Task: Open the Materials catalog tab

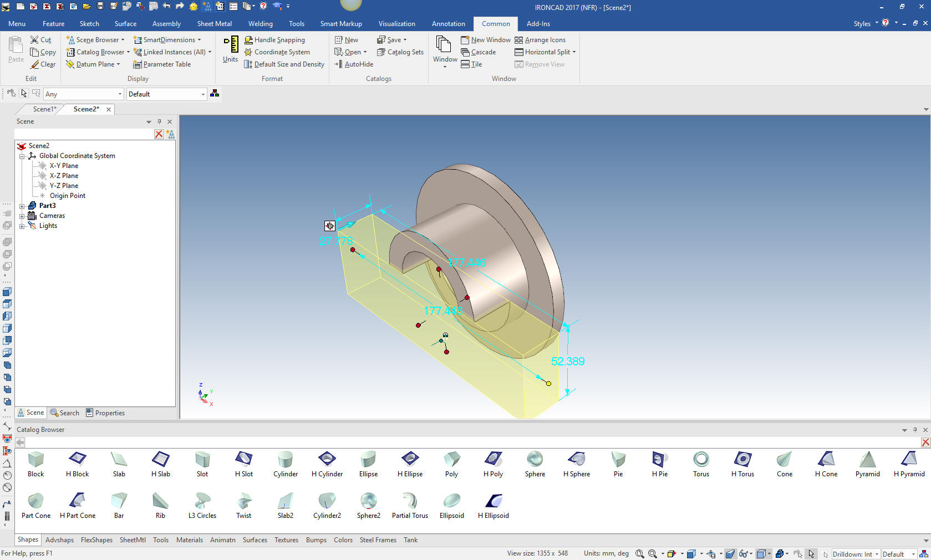Action: pyautogui.click(x=189, y=540)
